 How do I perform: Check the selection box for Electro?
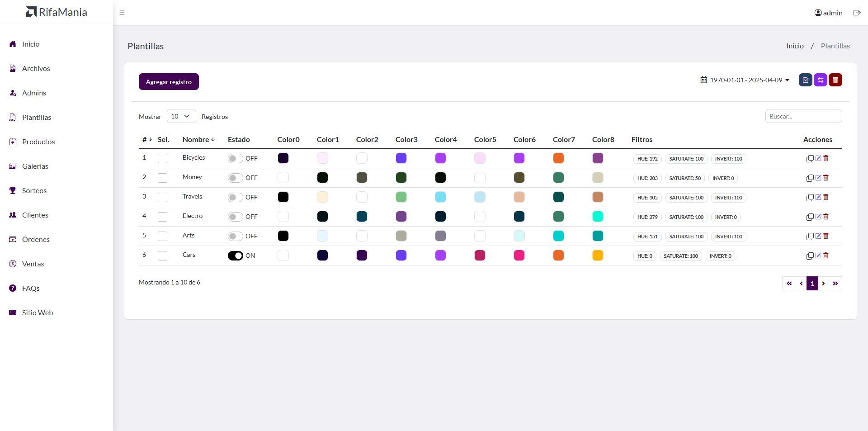tap(163, 217)
